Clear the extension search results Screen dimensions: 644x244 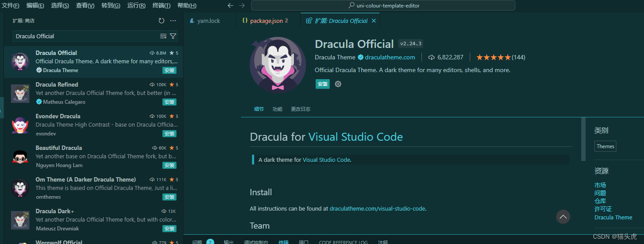163,36
